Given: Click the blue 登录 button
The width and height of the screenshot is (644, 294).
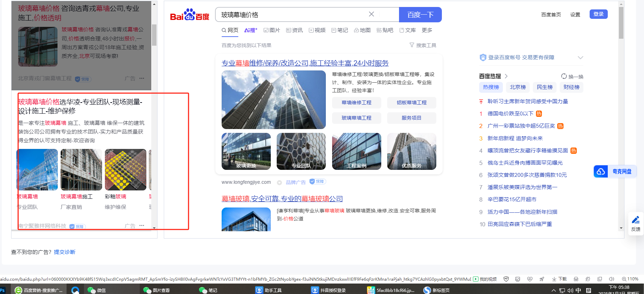Looking at the screenshot, I should pyautogui.click(x=598, y=14).
